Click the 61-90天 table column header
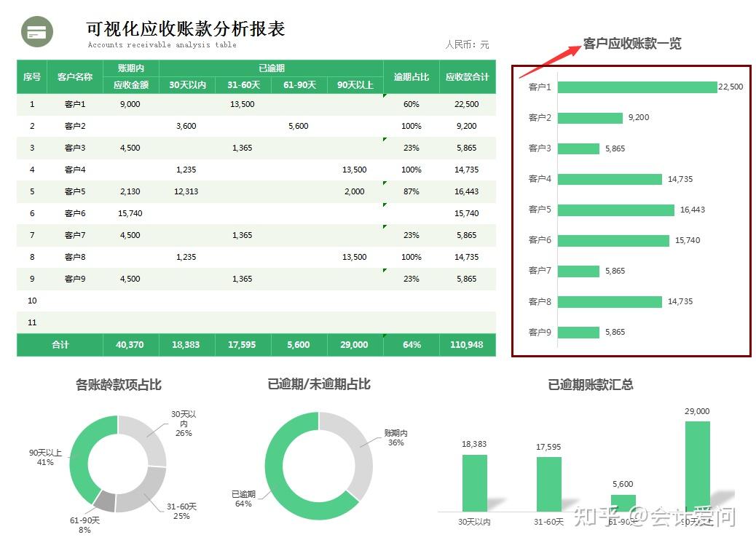The height and width of the screenshot is (548, 756). (x=299, y=85)
